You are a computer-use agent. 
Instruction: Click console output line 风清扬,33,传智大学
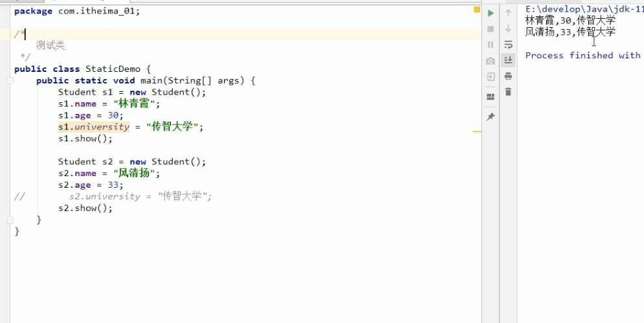tap(571, 32)
